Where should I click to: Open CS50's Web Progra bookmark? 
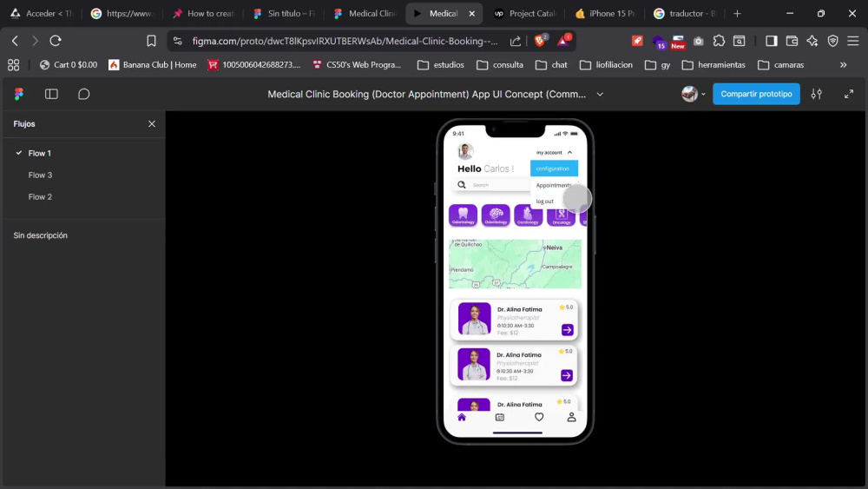pos(357,65)
